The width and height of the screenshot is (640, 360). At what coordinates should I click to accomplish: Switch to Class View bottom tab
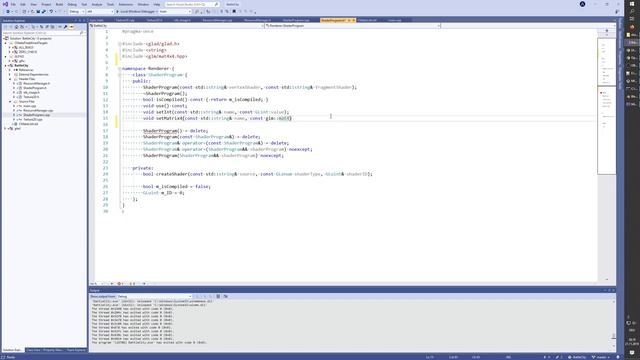coord(33,350)
